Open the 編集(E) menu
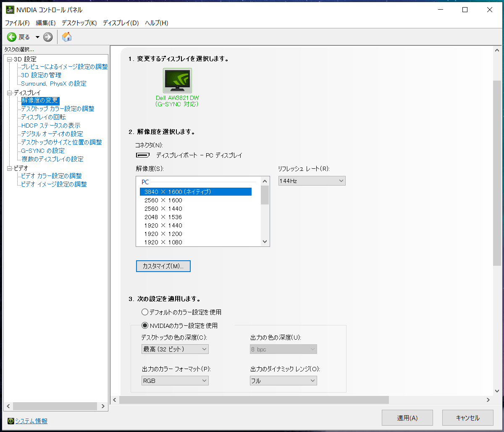Viewport: 504px width, 432px height. pos(46,23)
